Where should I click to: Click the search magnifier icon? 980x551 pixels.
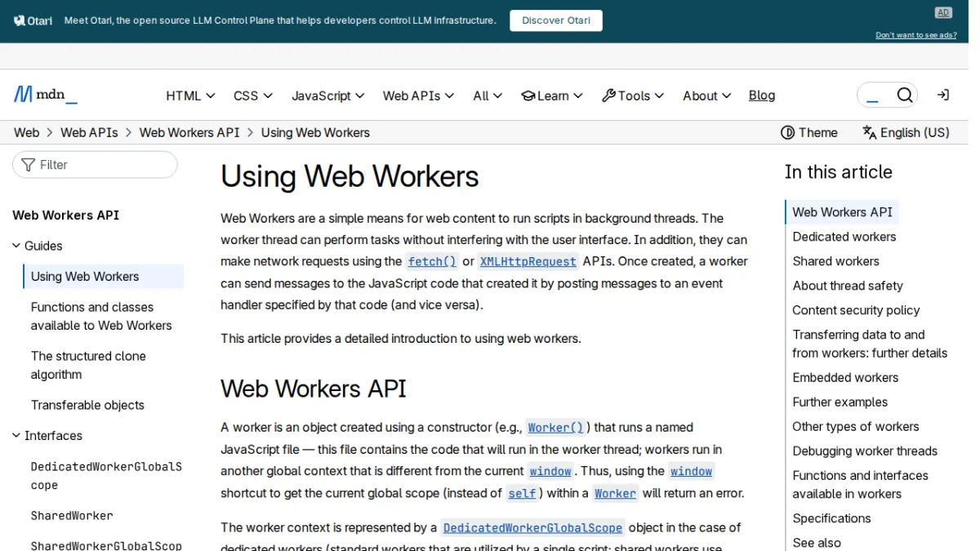pyautogui.click(x=905, y=96)
